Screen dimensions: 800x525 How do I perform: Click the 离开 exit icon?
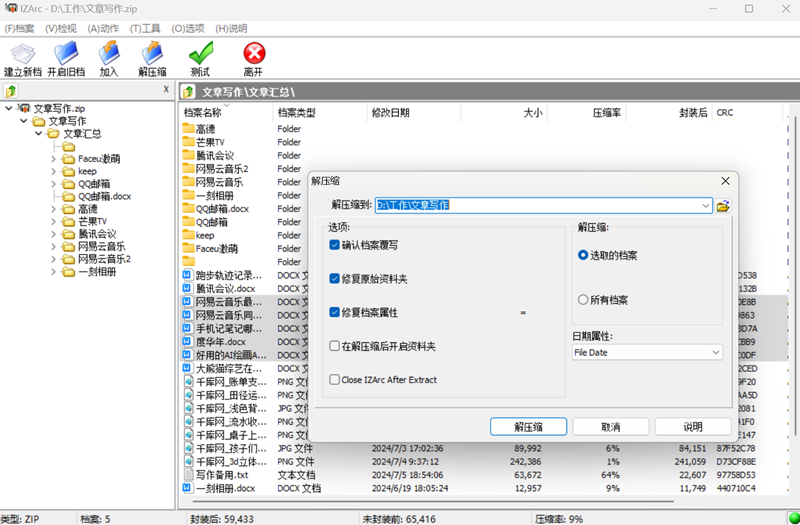point(254,53)
